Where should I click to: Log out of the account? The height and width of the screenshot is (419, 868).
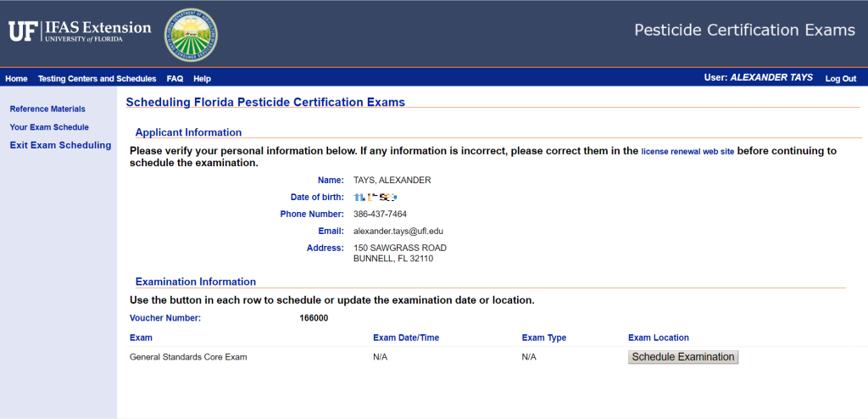tap(840, 79)
